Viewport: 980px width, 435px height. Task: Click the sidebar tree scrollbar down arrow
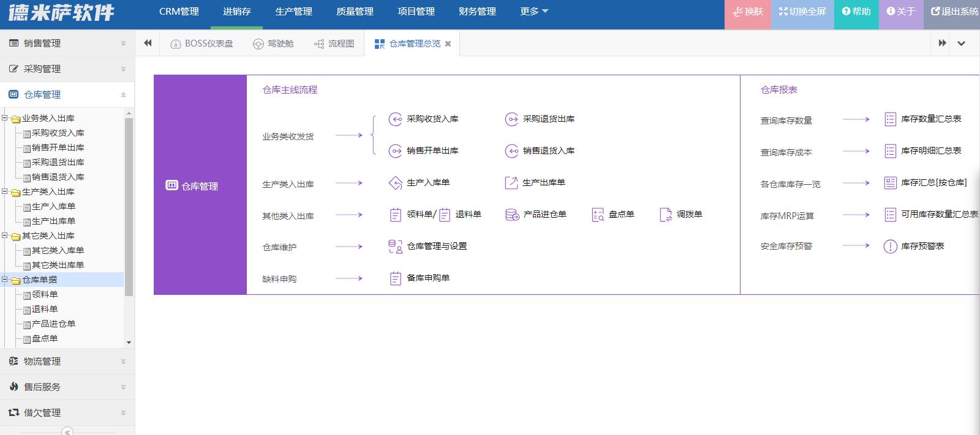click(129, 343)
